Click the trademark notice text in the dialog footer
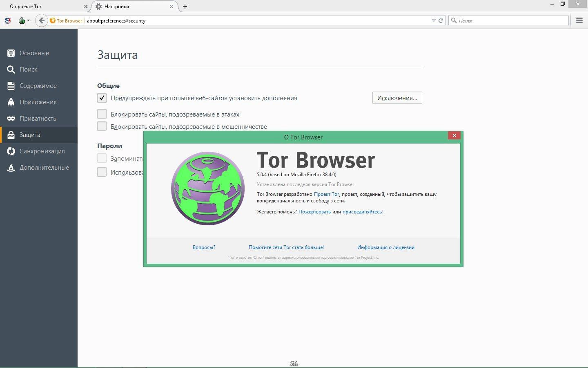The width and height of the screenshot is (588, 368). click(303, 258)
